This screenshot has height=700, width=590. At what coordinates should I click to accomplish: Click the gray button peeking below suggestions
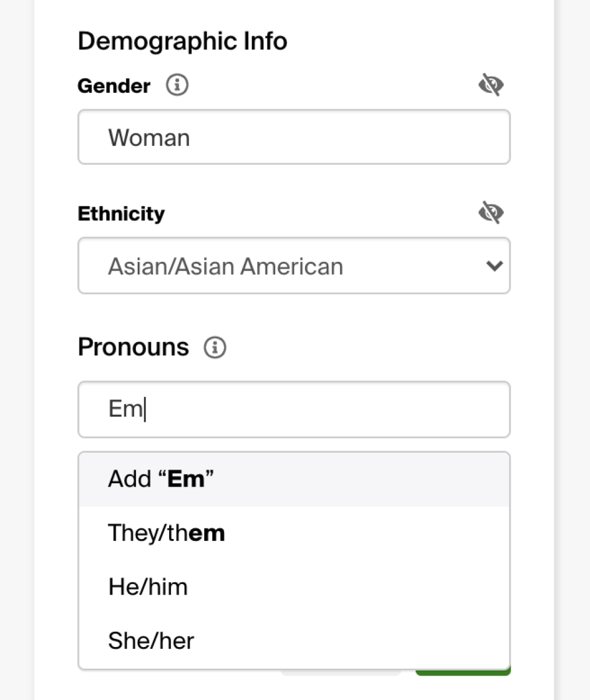(x=340, y=673)
